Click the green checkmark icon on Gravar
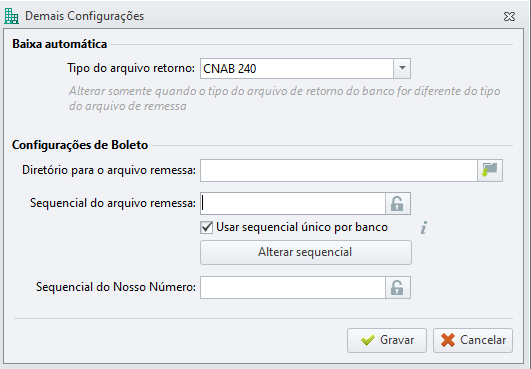The width and height of the screenshot is (531, 369). click(x=368, y=340)
